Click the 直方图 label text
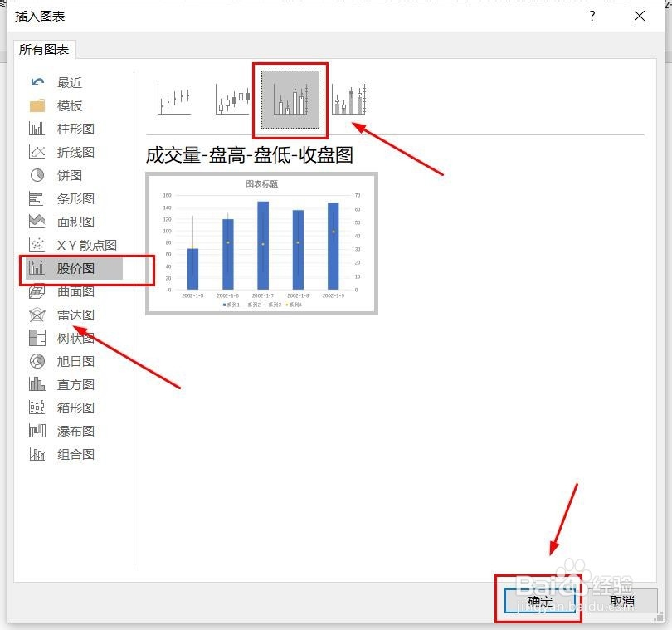The width and height of the screenshot is (672, 630). pos(75,384)
